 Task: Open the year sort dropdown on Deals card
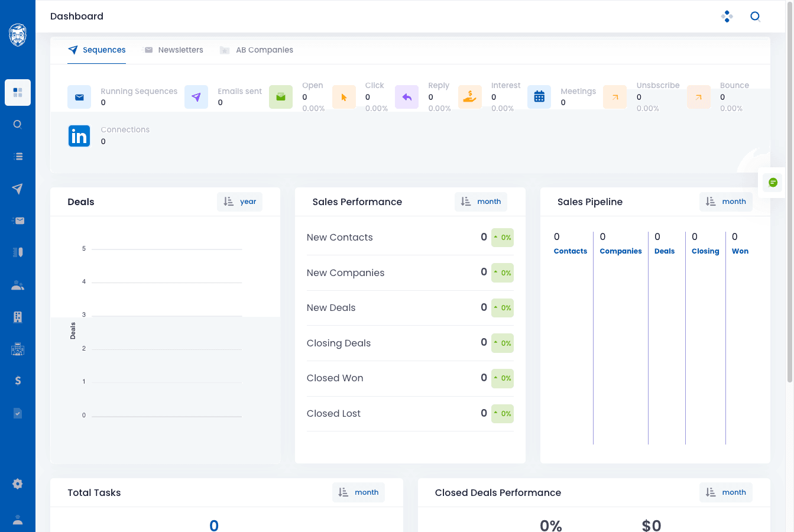[x=239, y=202]
